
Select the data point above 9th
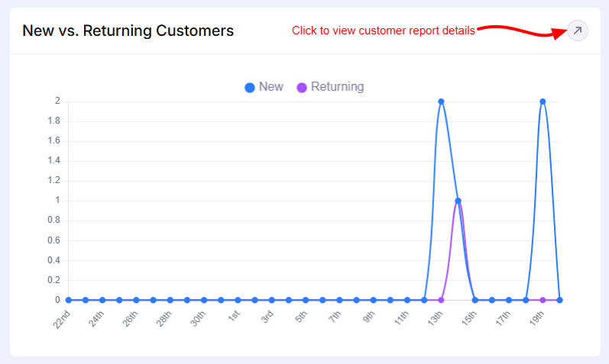373,300
